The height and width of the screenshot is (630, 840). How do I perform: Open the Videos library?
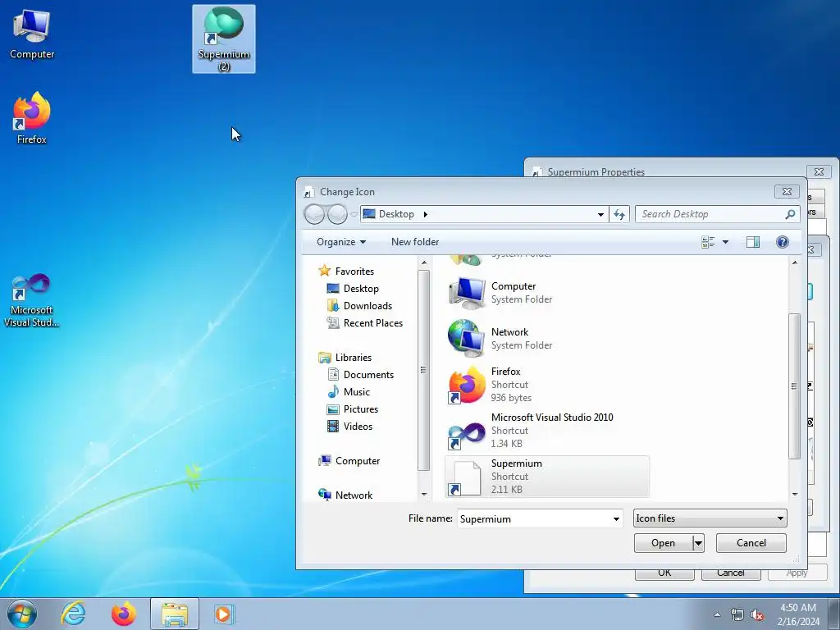(349, 426)
